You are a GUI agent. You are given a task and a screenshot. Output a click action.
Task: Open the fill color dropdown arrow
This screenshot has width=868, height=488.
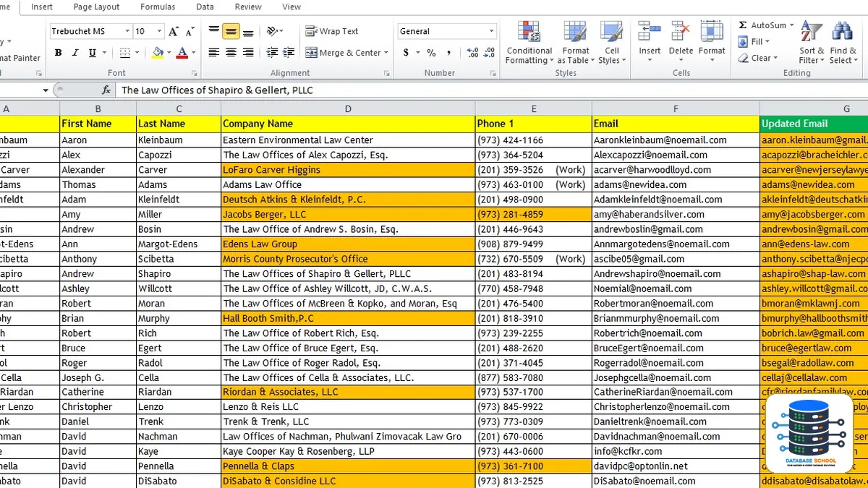(x=169, y=53)
